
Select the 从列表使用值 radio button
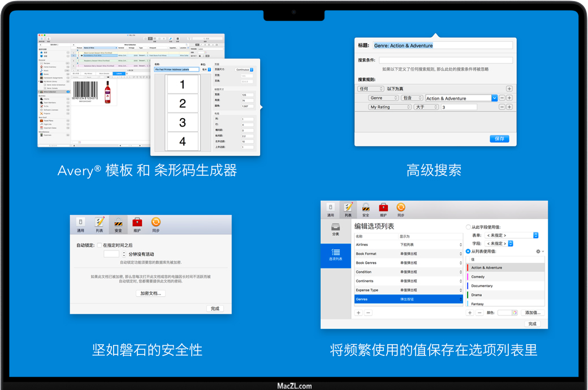[468, 251]
